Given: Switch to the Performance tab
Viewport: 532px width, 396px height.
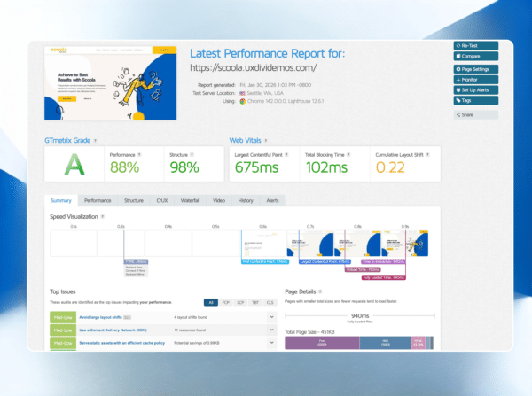Looking at the screenshot, I should [98, 201].
